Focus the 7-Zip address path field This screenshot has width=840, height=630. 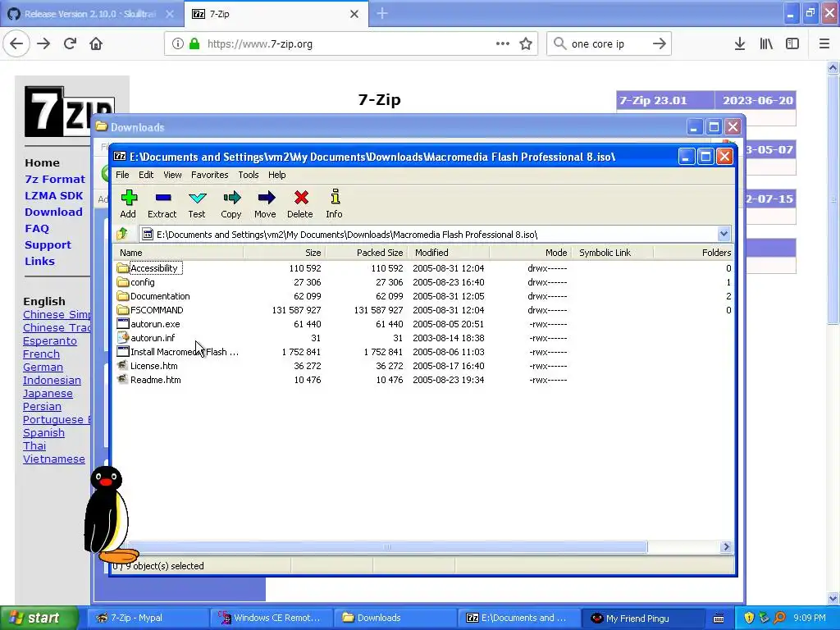[x=428, y=234]
